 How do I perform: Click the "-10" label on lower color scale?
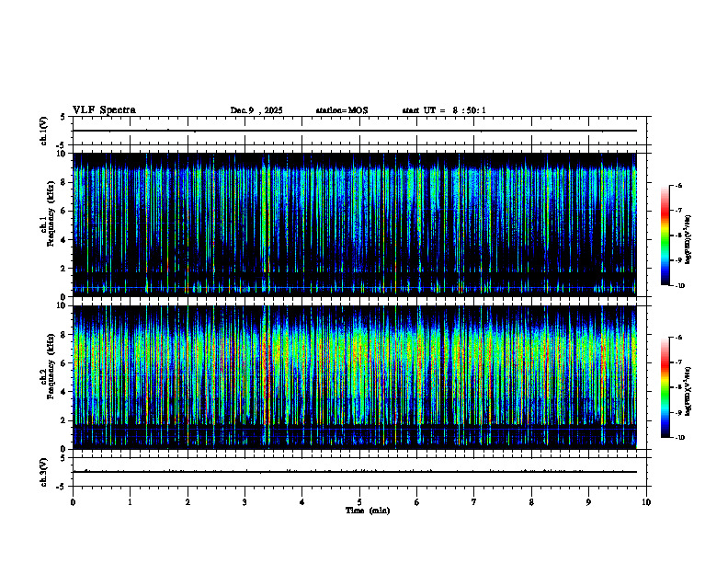(x=679, y=438)
